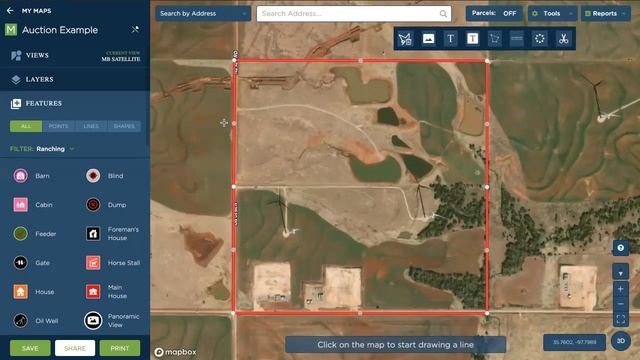Image resolution: width=640 pixels, height=360 pixels.
Task: Zoom in with the plus button
Action: [620, 289]
